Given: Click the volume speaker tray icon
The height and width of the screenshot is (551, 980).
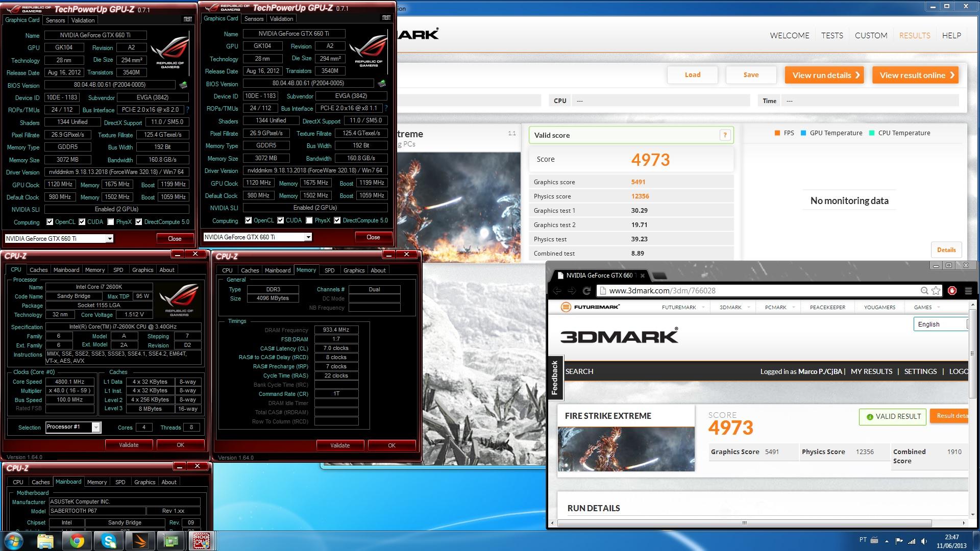Looking at the screenshot, I should tap(924, 541).
